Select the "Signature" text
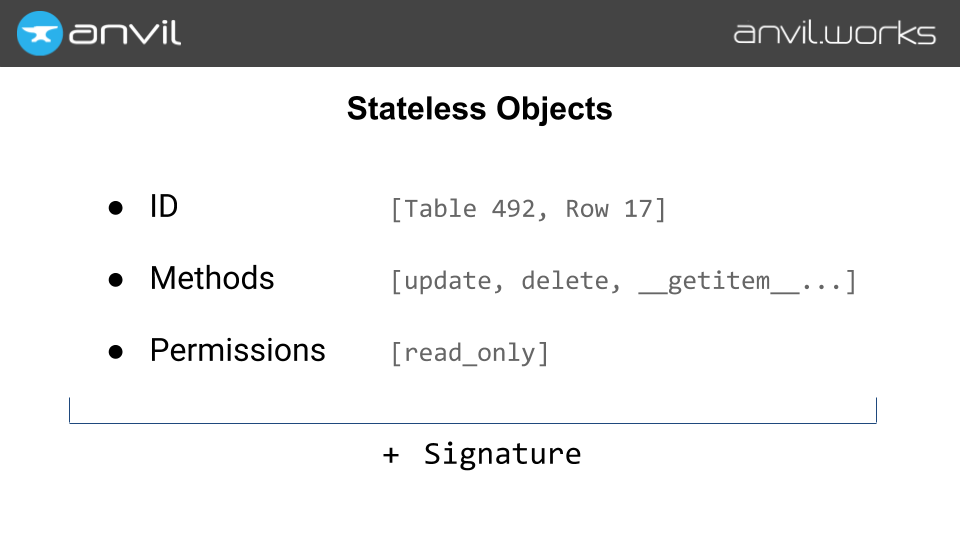The width and height of the screenshot is (960, 540). [502, 454]
